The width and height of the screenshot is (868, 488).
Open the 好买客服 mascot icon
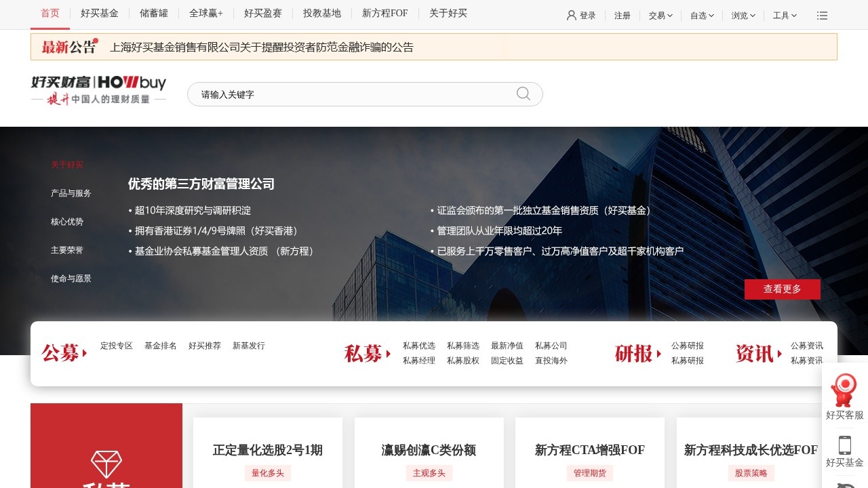pyautogui.click(x=844, y=390)
